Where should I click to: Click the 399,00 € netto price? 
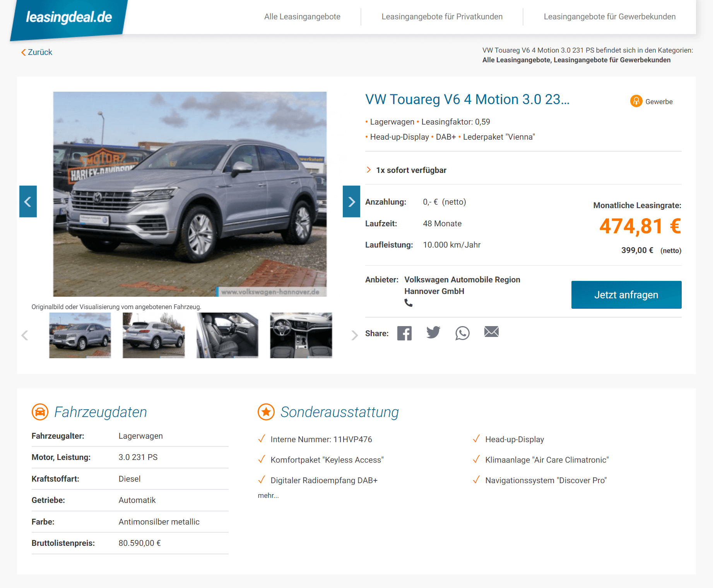tap(637, 250)
